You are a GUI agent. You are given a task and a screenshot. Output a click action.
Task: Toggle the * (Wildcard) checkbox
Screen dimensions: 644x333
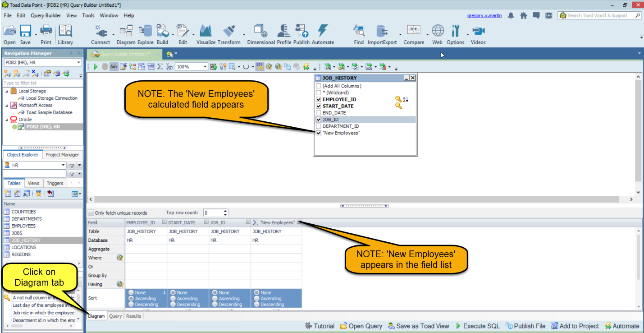tap(319, 92)
